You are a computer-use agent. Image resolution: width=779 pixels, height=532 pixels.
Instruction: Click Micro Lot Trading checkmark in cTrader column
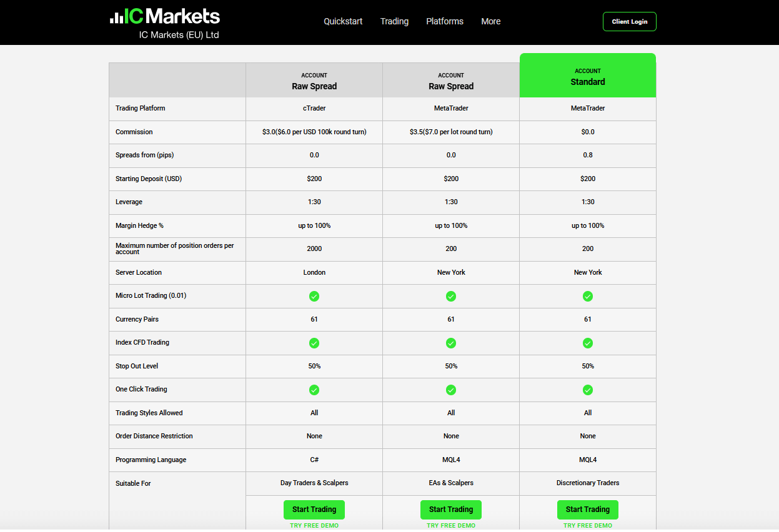(314, 296)
